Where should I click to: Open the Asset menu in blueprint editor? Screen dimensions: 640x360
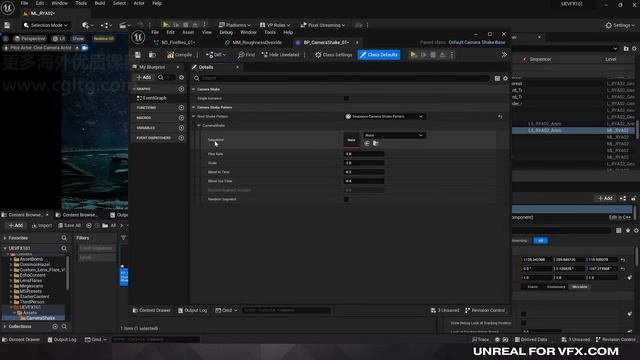[x=188, y=32]
